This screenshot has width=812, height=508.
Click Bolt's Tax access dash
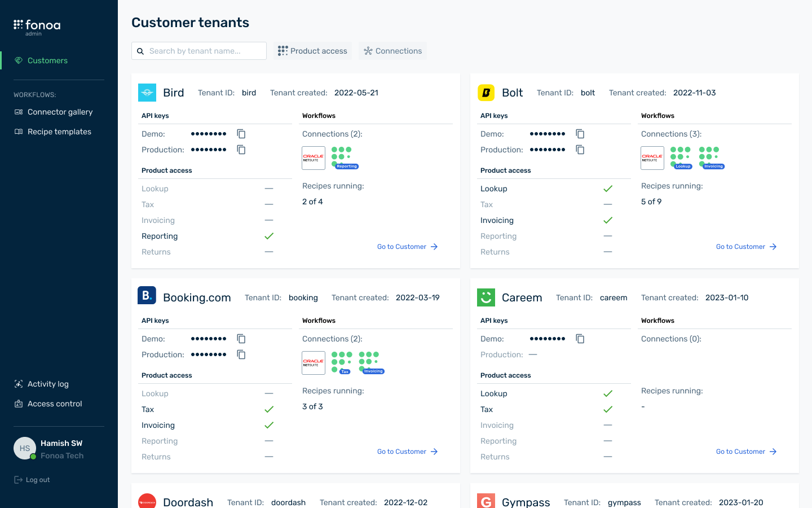point(608,204)
